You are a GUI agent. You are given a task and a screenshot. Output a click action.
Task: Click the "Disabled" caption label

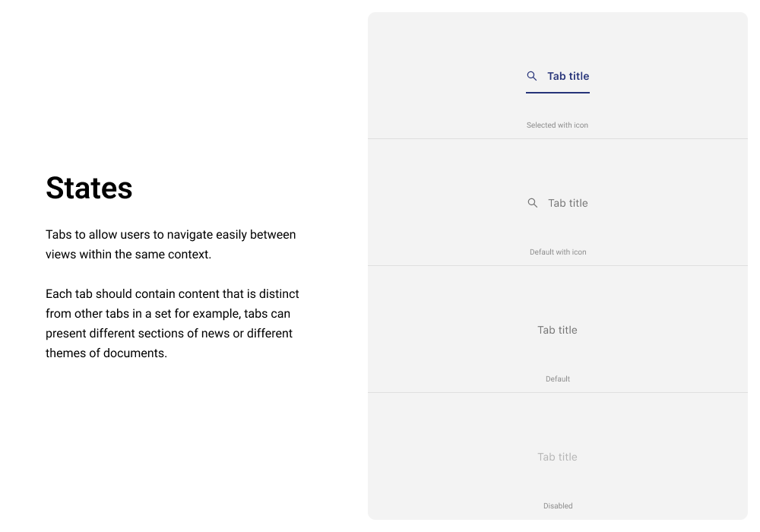coord(557,506)
